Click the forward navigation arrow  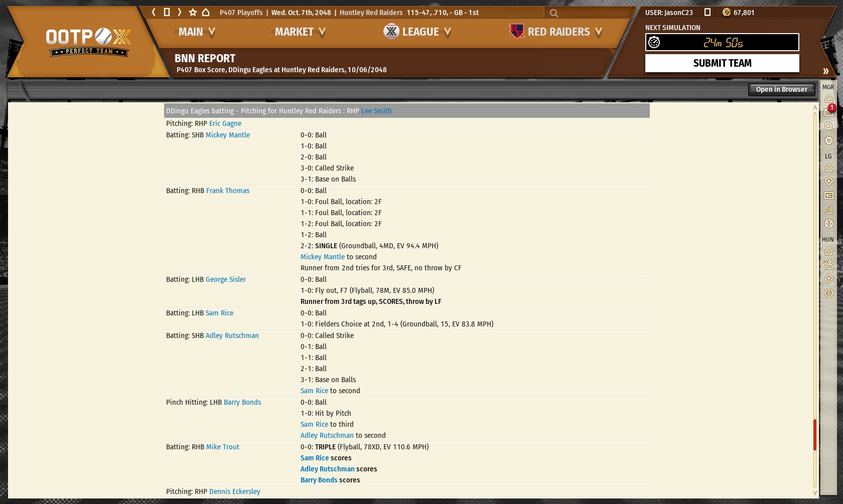(x=179, y=12)
